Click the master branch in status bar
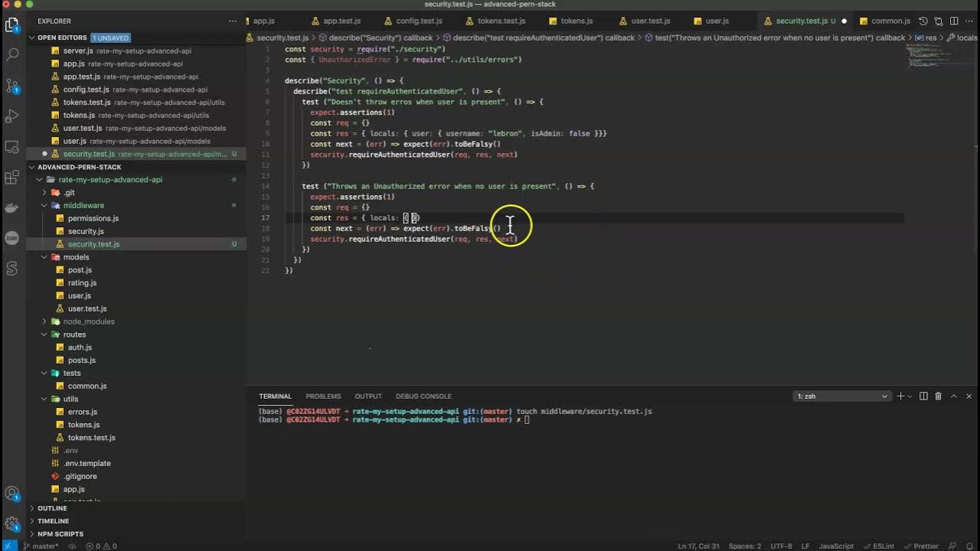 41,546
